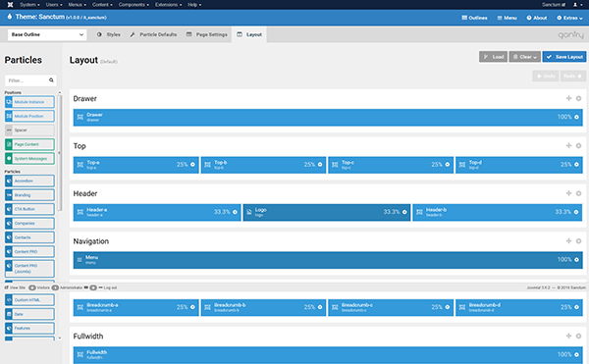This screenshot has height=364, width=589.
Task: Select the Module Instance position
Action: (x=29, y=102)
